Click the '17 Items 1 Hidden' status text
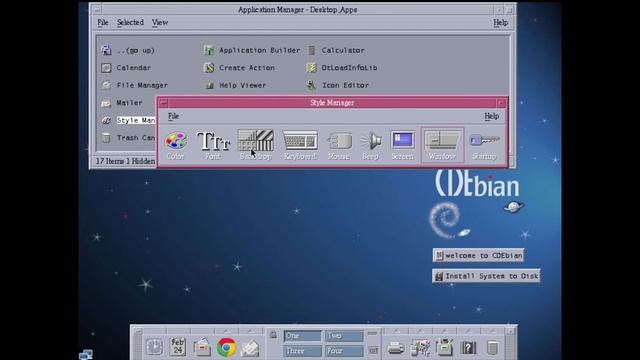Viewport: 640px width, 360px height. pyautogui.click(x=125, y=161)
